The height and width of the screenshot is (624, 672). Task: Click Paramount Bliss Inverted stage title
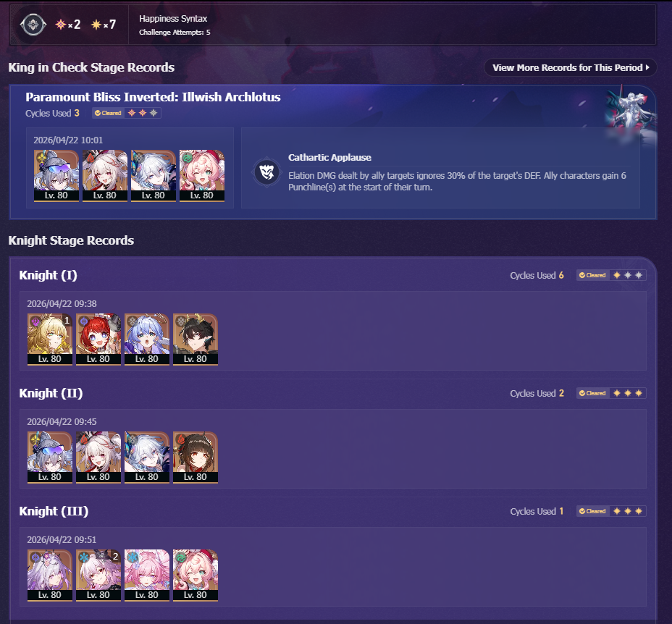coord(153,97)
